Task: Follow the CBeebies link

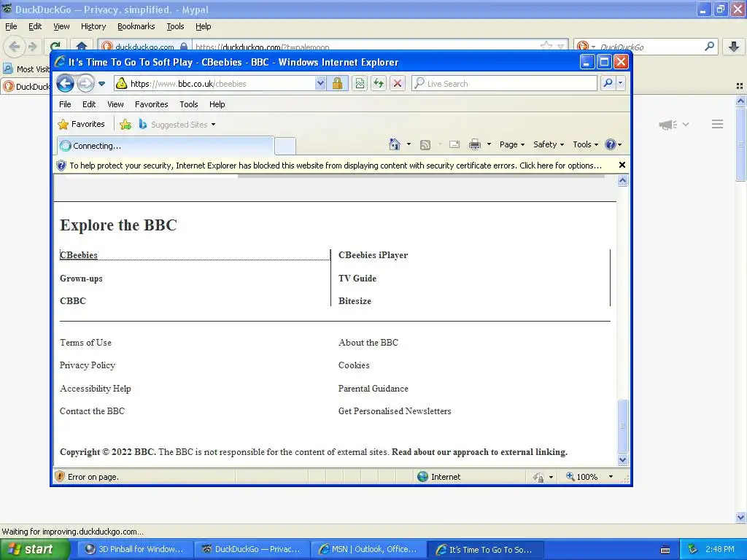Action: point(79,255)
